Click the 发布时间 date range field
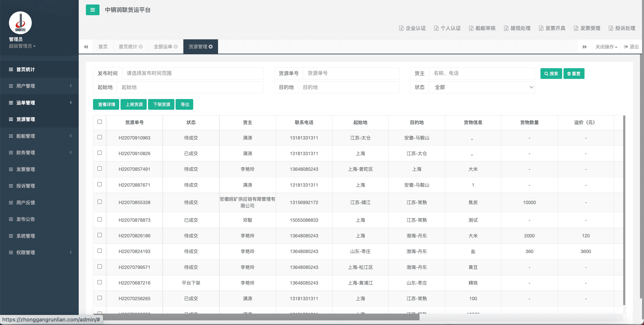The height and width of the screenshot is (325, 644). pos(192,73)
